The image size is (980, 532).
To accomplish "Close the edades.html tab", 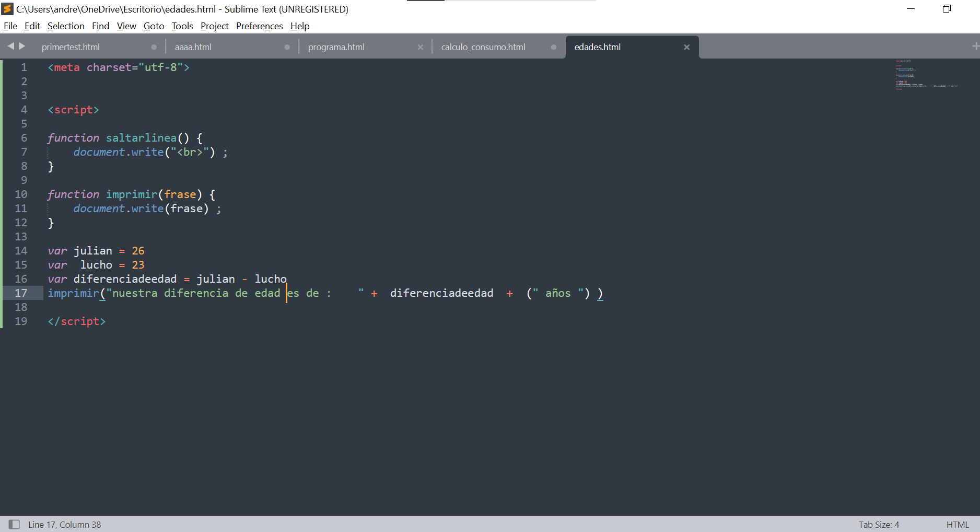I will pyautogui.click(x=686, y=47).
